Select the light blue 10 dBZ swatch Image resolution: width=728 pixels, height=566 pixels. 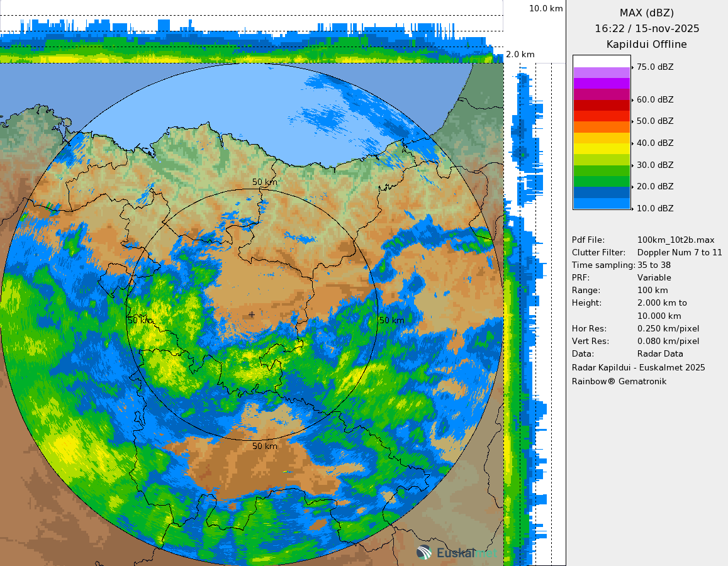pos(602,204)
